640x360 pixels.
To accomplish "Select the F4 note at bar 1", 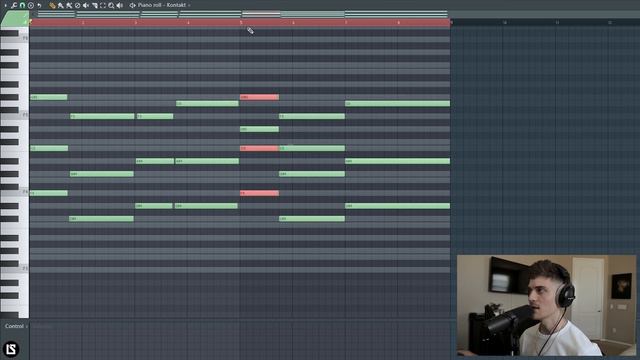I will pyautogui.click(x=49, y=193).
